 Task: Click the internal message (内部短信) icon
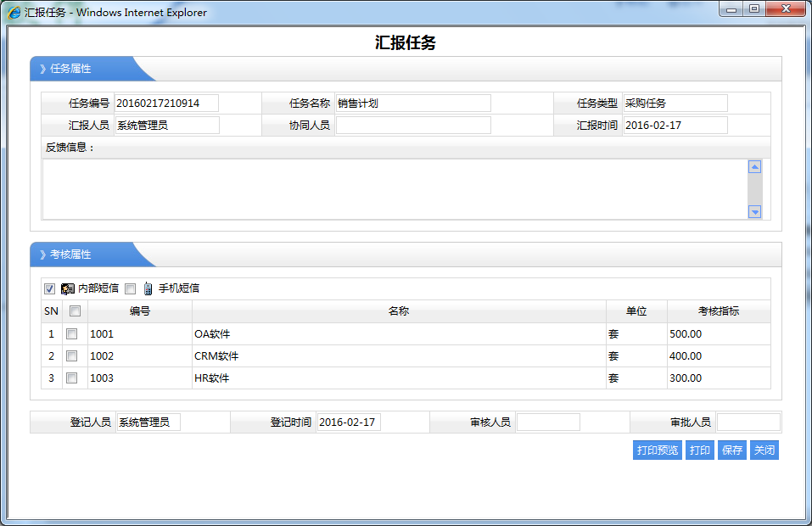point(68,288)
